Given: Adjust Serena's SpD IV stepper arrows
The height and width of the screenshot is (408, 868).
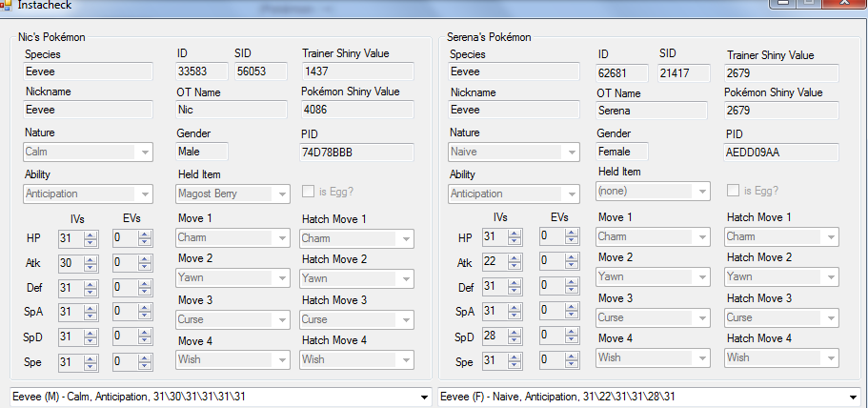Looking at the screenshot, I should click(x=515, y=337).
